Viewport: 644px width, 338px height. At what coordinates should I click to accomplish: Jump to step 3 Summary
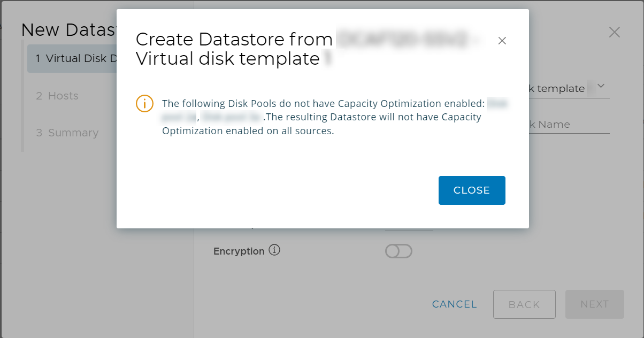(67, 133)
